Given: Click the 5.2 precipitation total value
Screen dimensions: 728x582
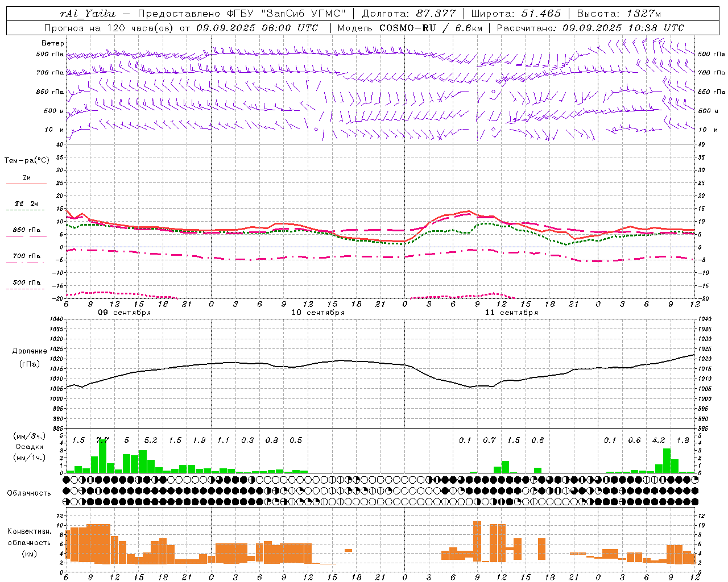Looking at the screenshot, I should click(x=151, y=440).
